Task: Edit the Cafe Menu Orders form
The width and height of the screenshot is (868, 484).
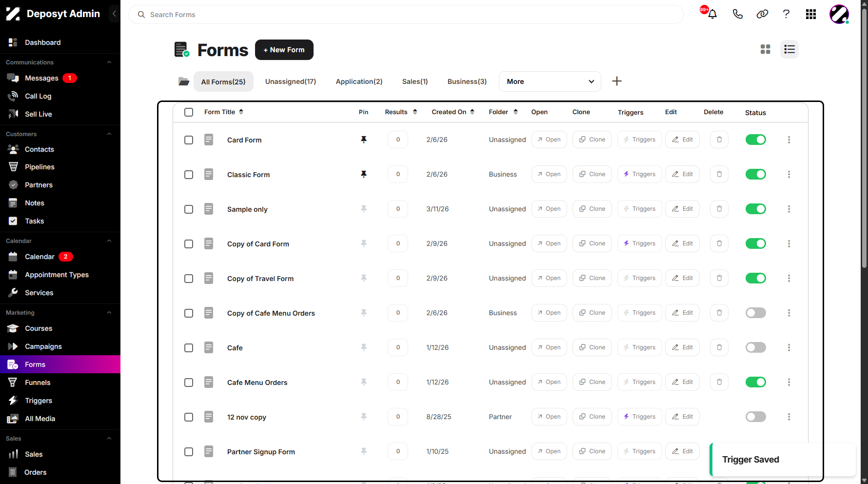Action: (x=682, y=382)
